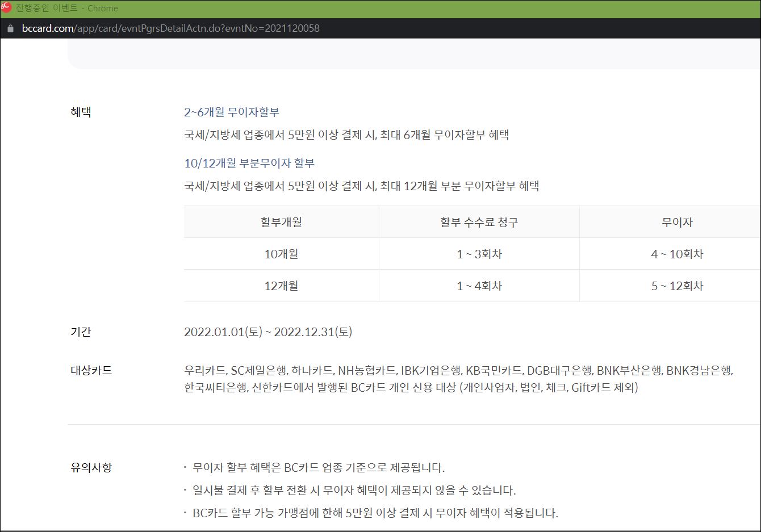
Task: Click the '12개월' table cell
Action: (281, 286)
